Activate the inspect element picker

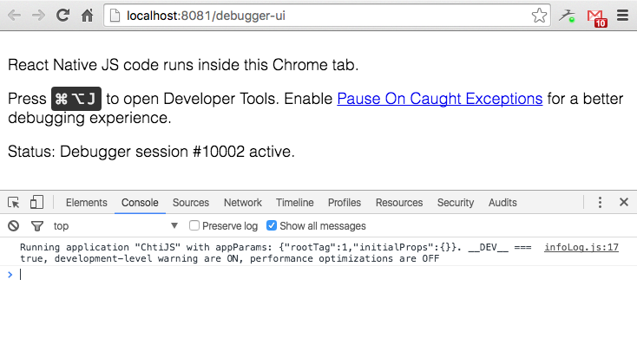coord(13,202)
